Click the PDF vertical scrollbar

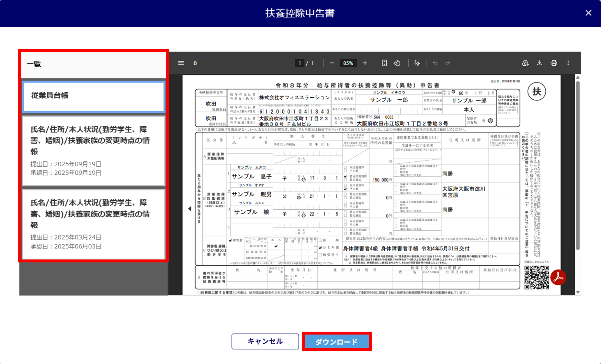[x=578, y=165]
